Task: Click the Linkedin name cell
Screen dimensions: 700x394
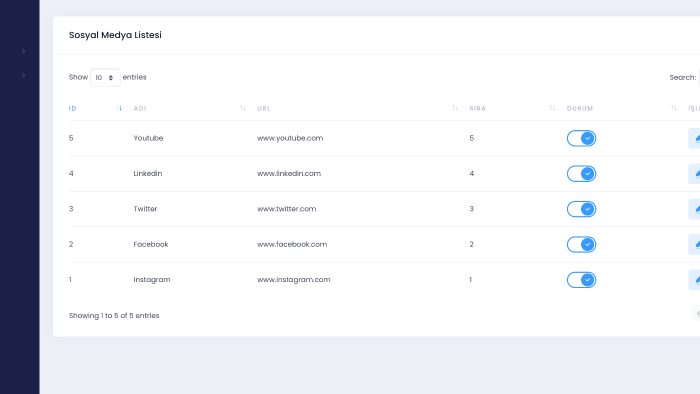Action: [x=148, y=174]
